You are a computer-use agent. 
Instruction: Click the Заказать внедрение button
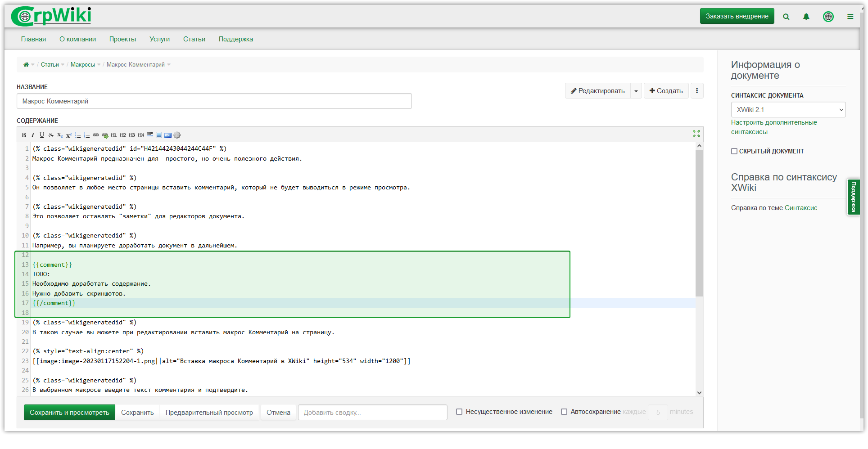pos(737,16)
